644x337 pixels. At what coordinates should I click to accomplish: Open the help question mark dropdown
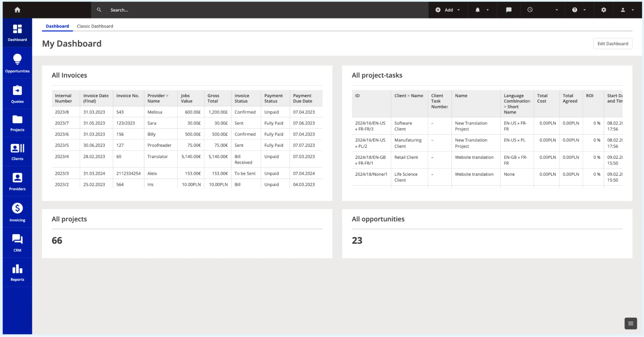tap(578, 10)
